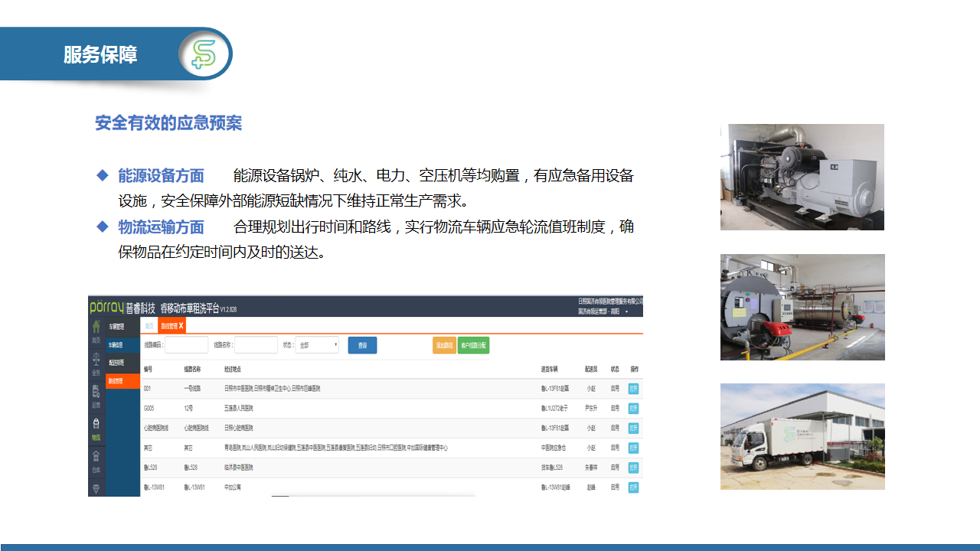Expand the company account dropdown arrow
The width and height of the screenshot is (980, 551).
coord(626,311)
